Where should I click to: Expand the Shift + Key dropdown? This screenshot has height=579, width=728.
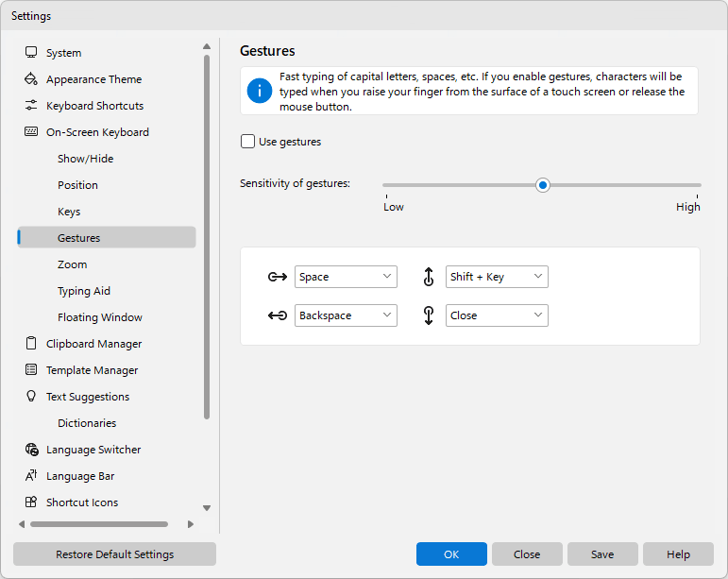point(497,277)
